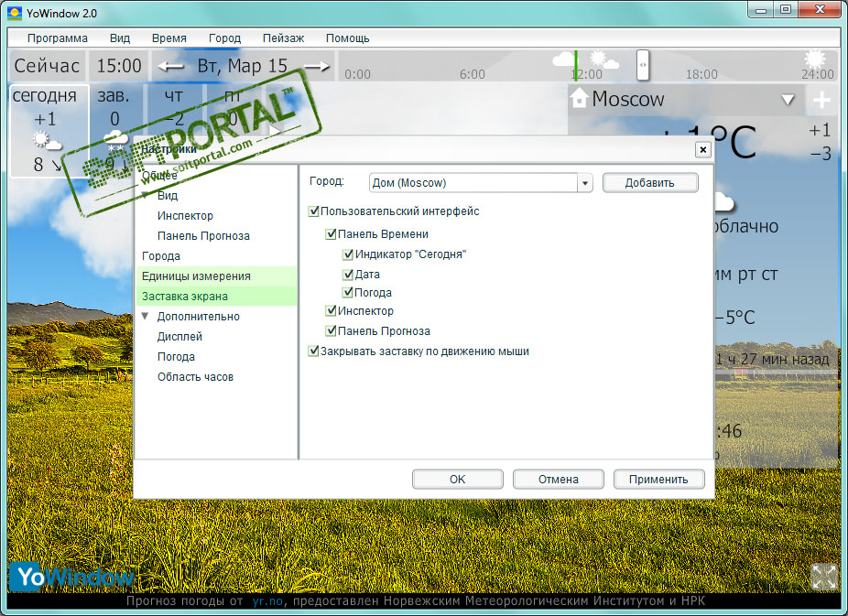Toggle the Индикатор "Сегодня" checkbox
848x616 pixels.
348,254
